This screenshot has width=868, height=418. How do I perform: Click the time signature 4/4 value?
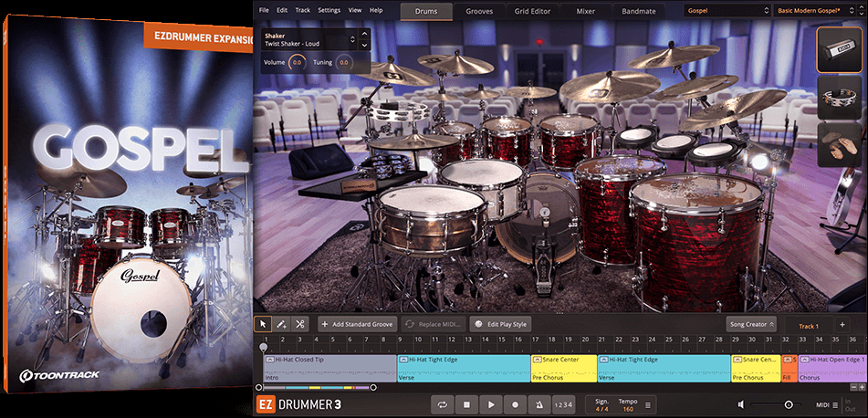tap(601, 409)
